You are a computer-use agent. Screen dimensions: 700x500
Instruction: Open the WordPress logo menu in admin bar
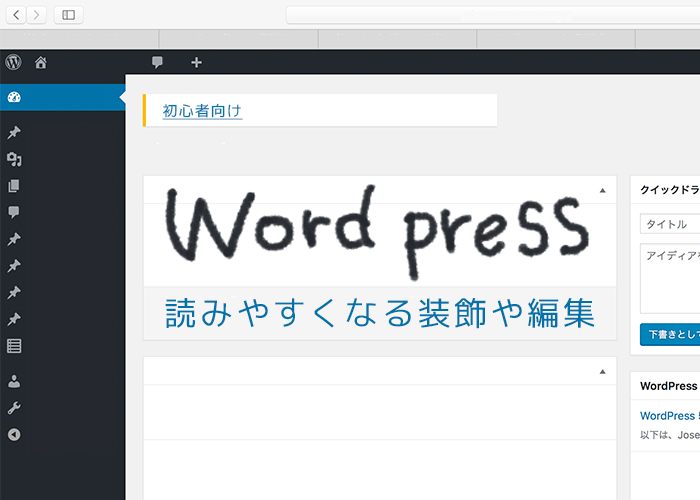point(13,62)
